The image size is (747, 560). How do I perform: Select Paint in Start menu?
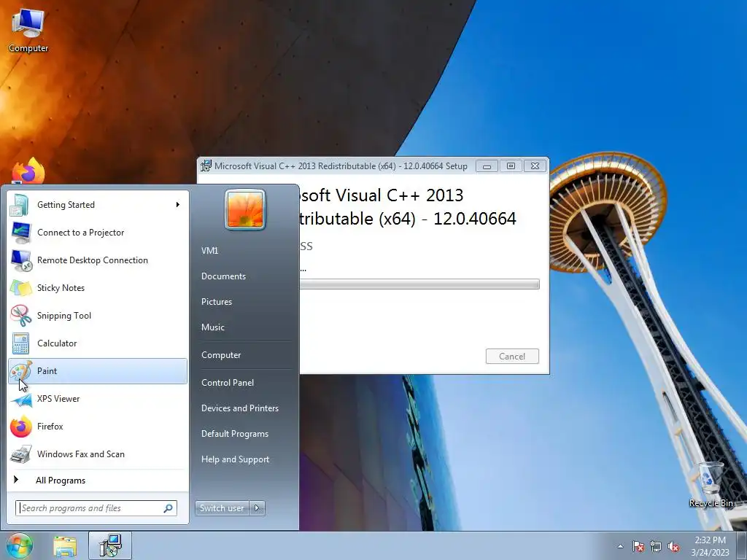[98, 371]
